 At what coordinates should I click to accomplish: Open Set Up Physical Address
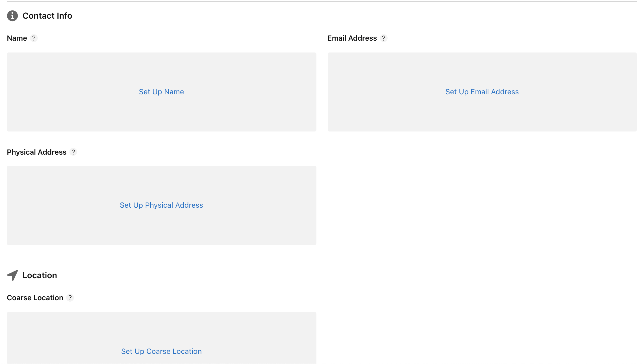click(161, 205)
